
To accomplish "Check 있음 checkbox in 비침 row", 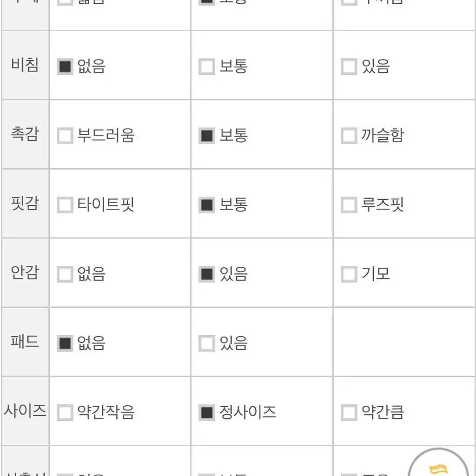I will coord(349,66).
